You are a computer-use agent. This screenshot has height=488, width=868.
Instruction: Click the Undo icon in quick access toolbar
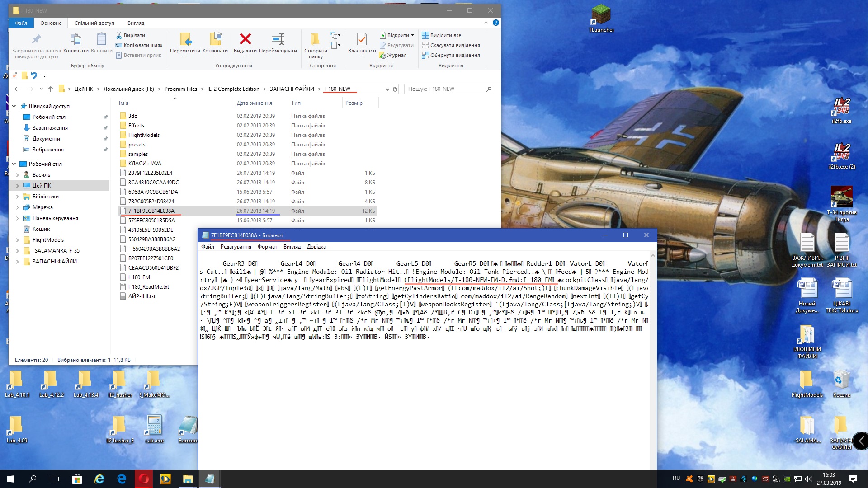(34, 75)
